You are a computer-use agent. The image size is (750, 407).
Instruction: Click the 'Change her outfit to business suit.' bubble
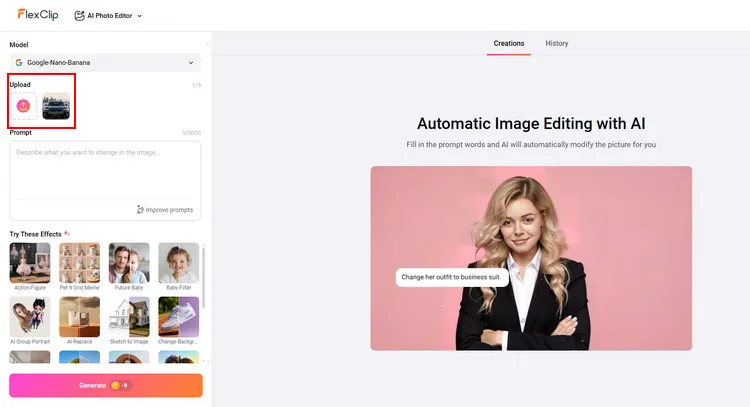(x=452, y=277)
